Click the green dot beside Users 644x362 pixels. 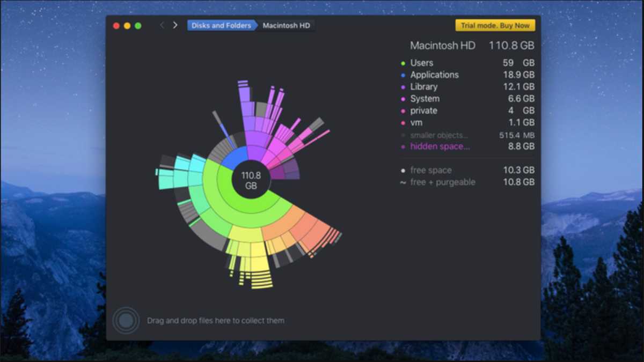pos(404,63)
